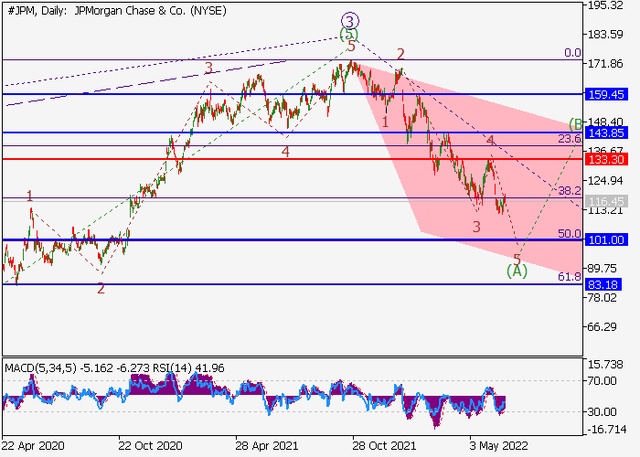Click the green (A) wave label
The width and height of the screenshot is (640, 457).
click(517, 271)
